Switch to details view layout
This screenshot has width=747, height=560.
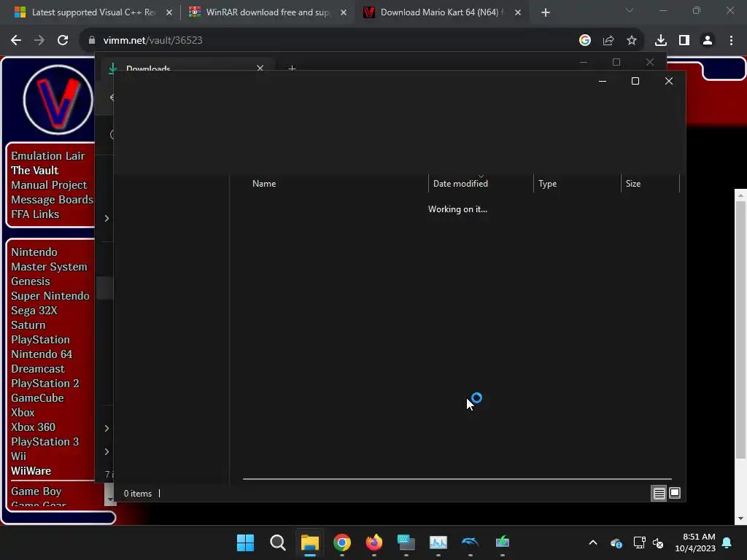(659, 494)
